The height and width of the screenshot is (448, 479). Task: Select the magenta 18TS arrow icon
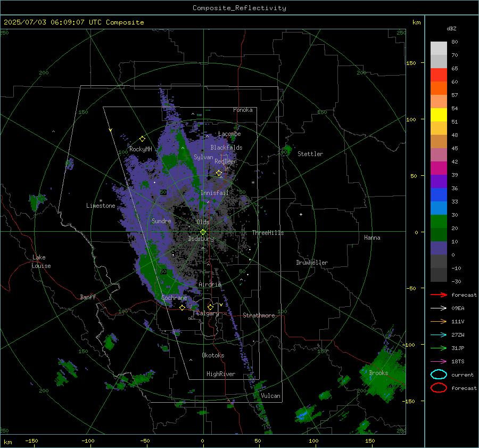(x=439, y=362)
